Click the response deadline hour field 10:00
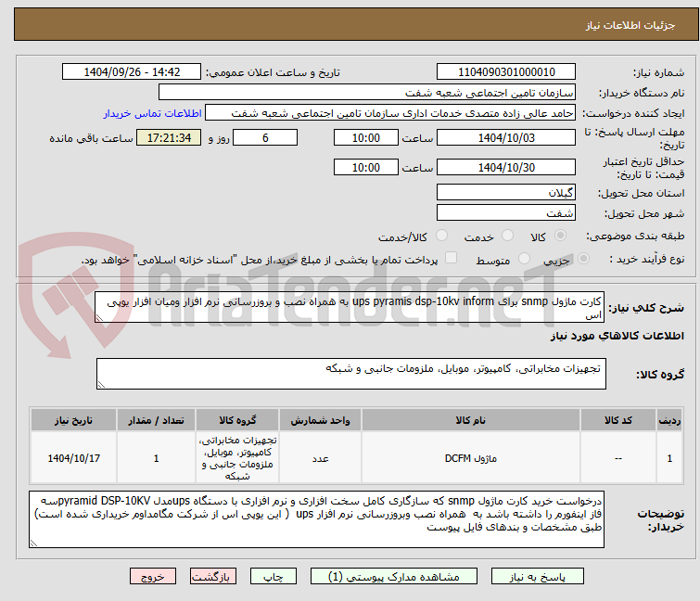This screenshot has height=601, width=700. 366,137
